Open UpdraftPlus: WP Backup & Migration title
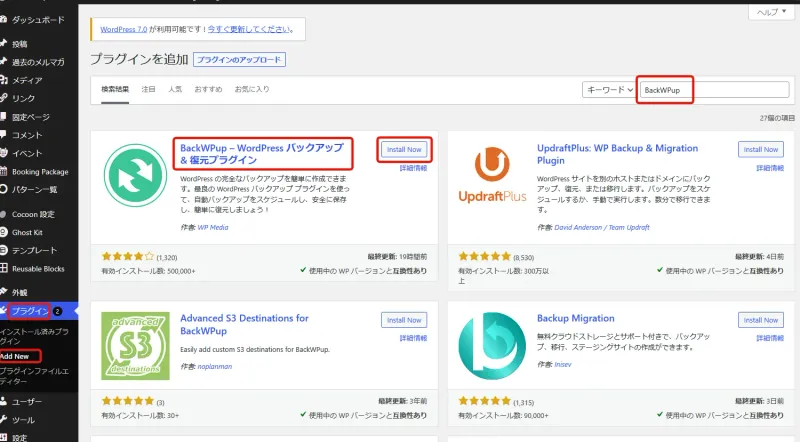Screen dimensions: 800x442 coord(617,154)
